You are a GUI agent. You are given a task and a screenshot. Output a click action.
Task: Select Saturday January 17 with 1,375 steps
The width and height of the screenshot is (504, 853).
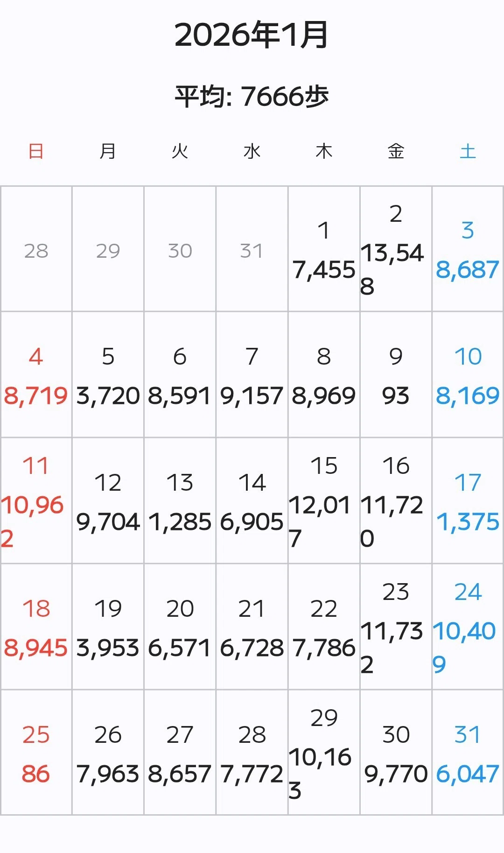coord(468,501)
